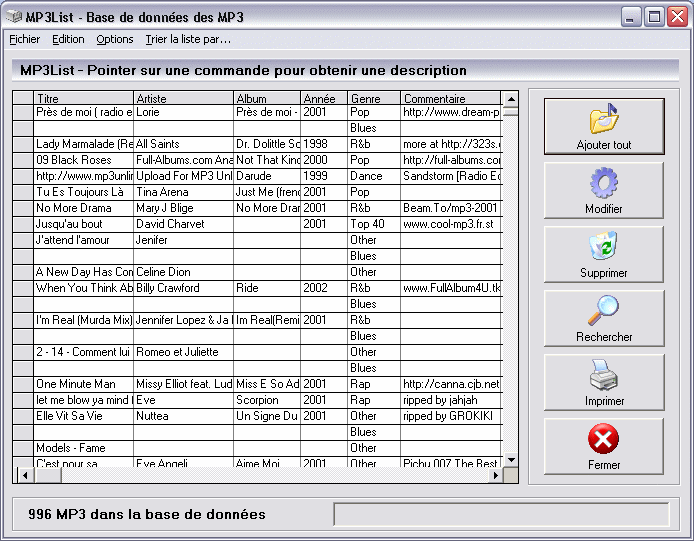Select the 'Darude' album cell
This screenshot has width=694, height=541.
tap(267, 176)
